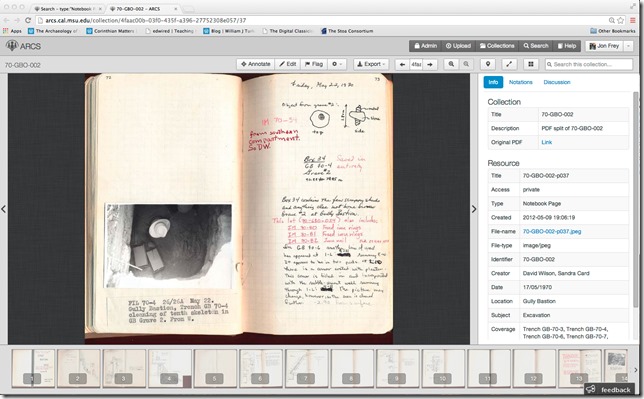Zoom out of the notebook image
The image size is (644, 399).
(x=466, y=64)
